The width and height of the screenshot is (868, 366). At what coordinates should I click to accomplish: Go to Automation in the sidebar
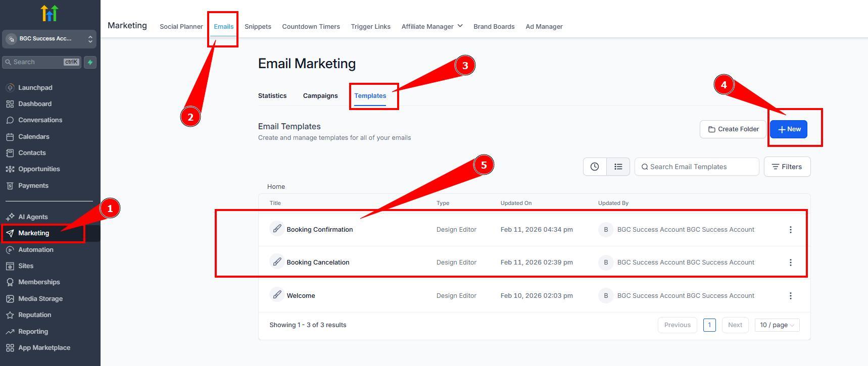coord(35,249)
